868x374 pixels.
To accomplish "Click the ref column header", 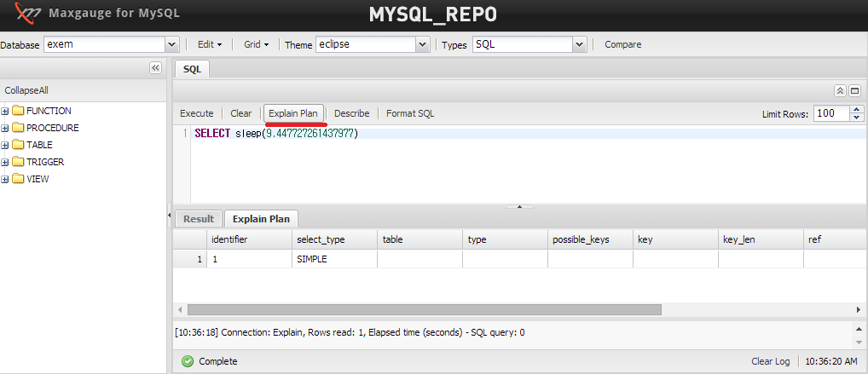I will point(836,239).
